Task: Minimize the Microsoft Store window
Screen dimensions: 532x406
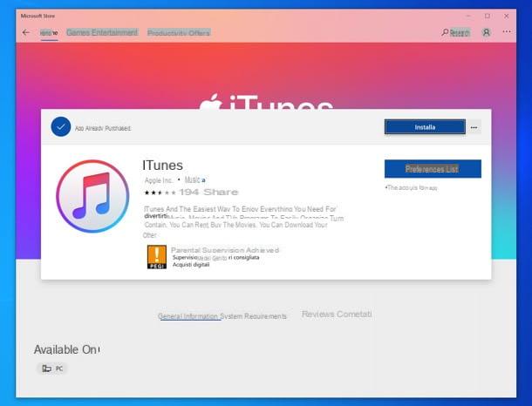Action: click(x=468, y=16)
